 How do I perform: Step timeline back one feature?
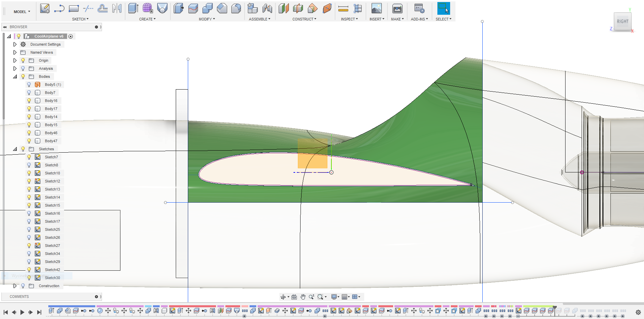coord(14,312)
